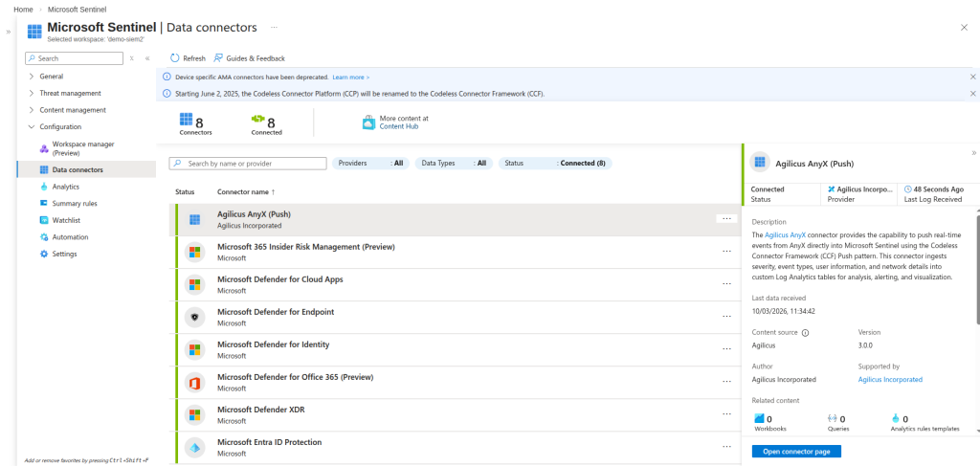Click the Entra ID Protection diamond icon

click(x=195, y=447)
